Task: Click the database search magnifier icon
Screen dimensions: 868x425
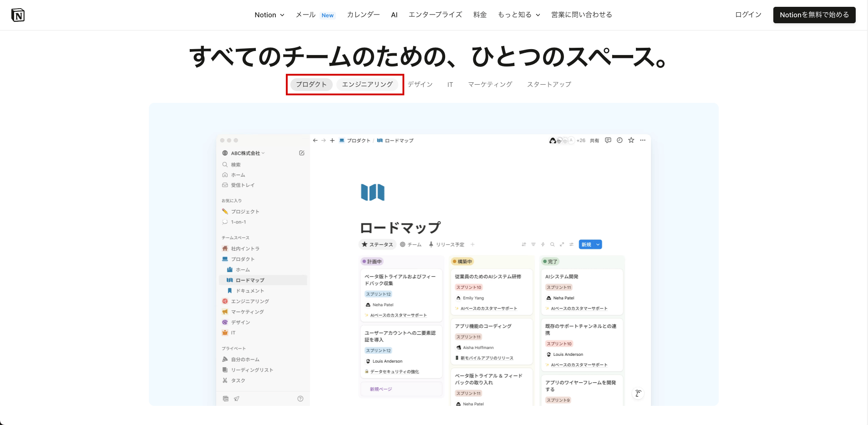Action: (553, 244)
